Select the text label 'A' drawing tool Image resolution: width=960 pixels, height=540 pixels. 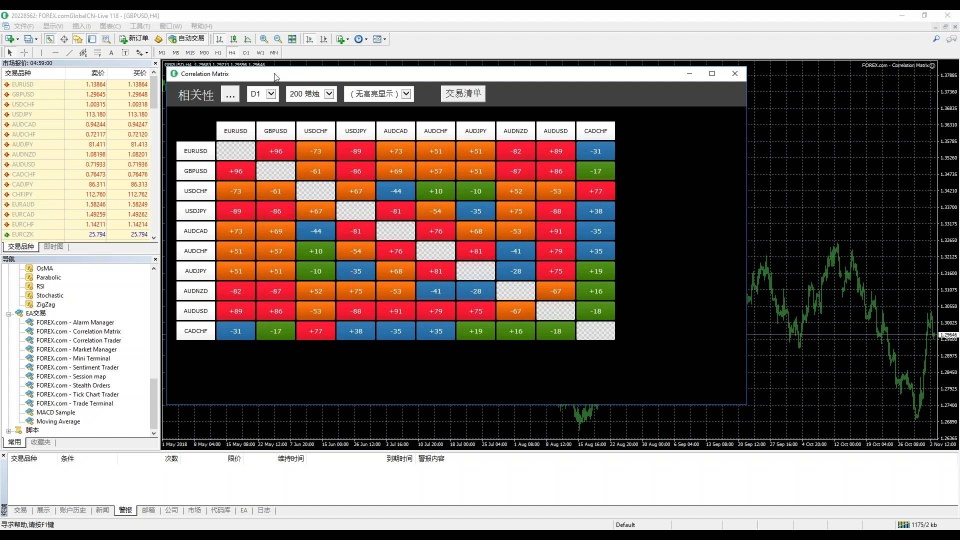pyautogui.click(x=111, y=52)
